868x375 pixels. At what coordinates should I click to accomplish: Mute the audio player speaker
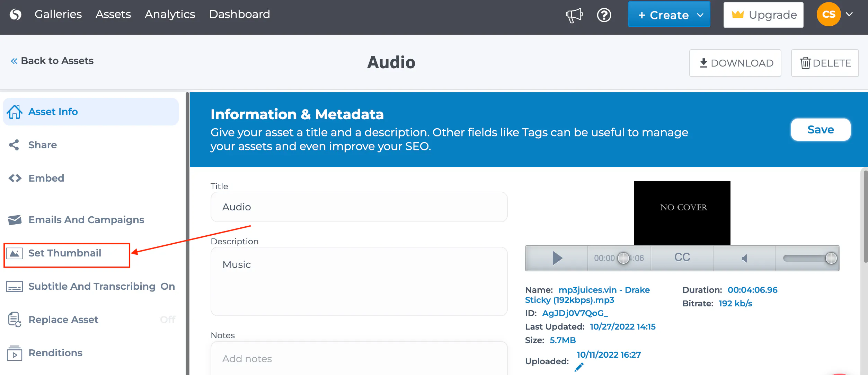(744, 258)
